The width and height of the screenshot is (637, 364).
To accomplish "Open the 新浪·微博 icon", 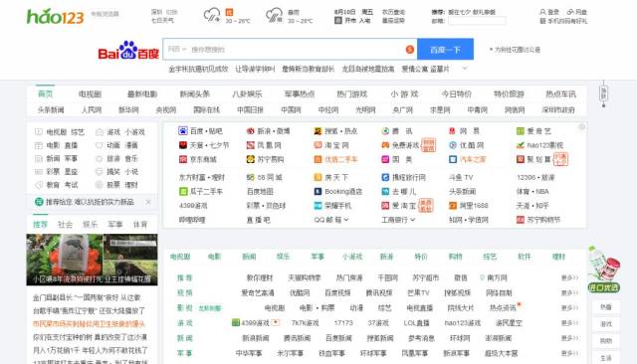I will [250, 131].
